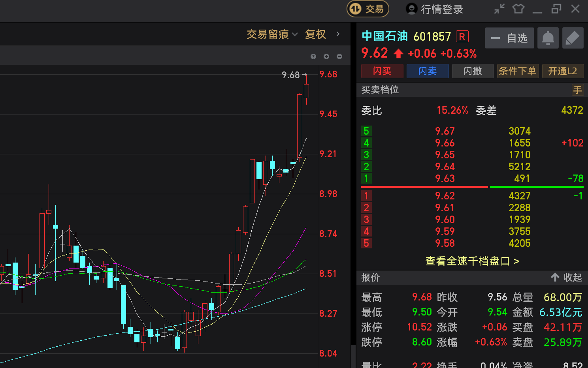Image resolution: width=588 pixels, height=368 pixels.
Task: Click the 昨收 9.56 value
Action: pos(497,297)
